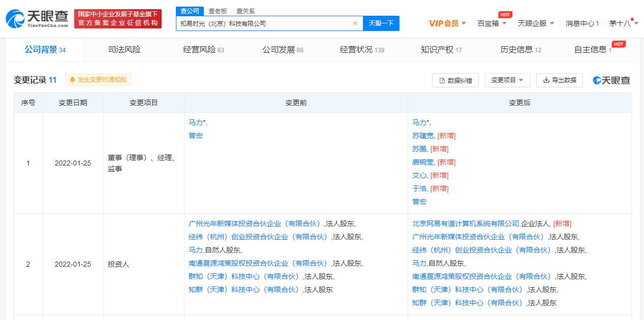This screenshot has height=320, width=644.
Task: Expand the VIP会员 dropdown
Action: point(447,23)
